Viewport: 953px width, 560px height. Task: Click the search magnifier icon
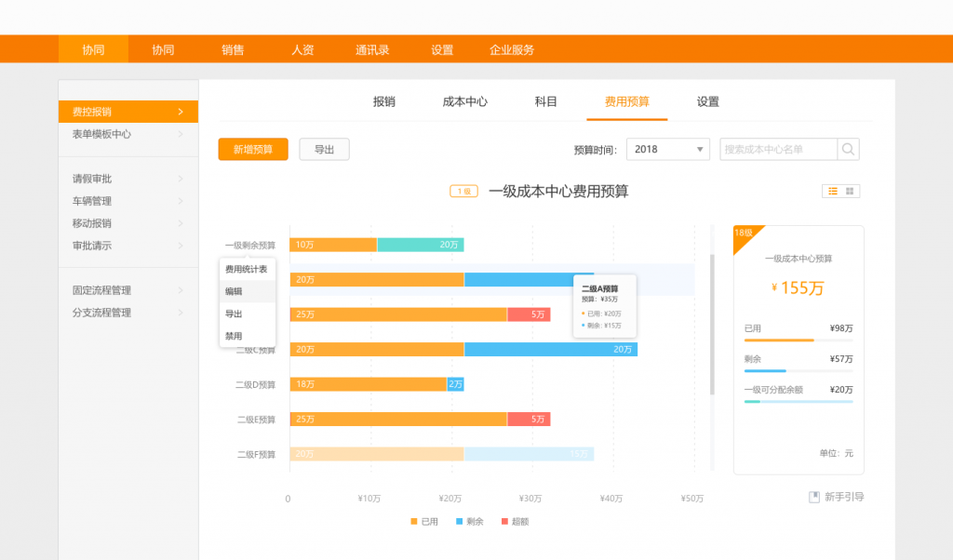(x=848, y=149)
